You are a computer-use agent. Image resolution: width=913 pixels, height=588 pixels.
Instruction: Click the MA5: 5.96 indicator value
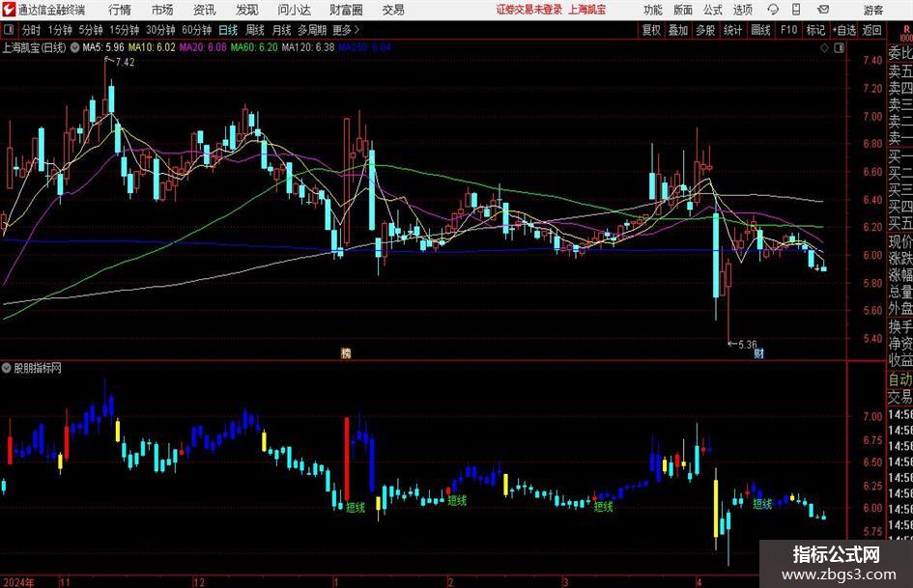coord(103,47)
